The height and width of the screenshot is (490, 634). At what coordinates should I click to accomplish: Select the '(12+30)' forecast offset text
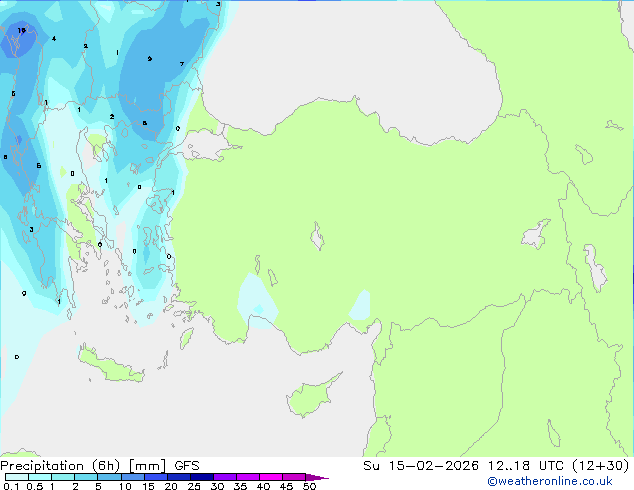tap(601, 466)
